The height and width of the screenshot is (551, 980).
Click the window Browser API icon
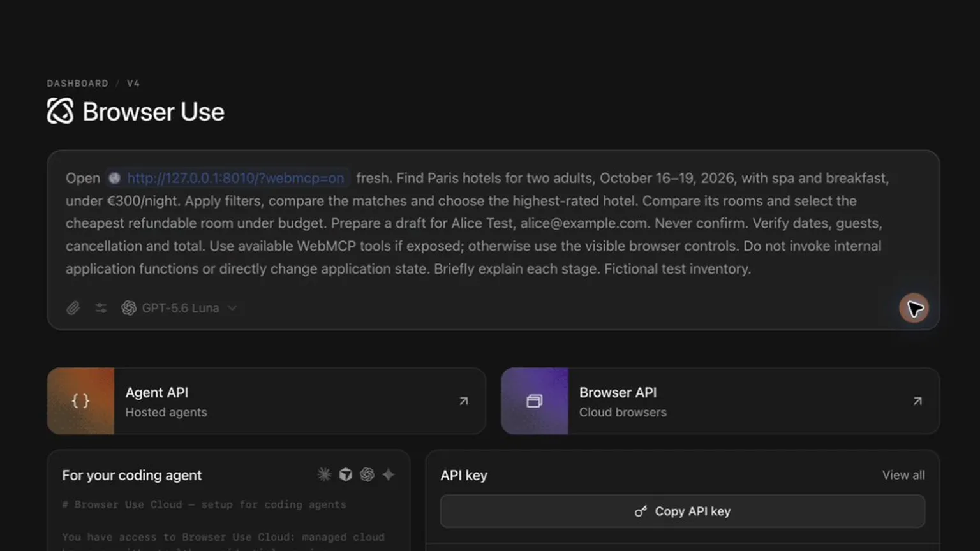coord(535,401)
